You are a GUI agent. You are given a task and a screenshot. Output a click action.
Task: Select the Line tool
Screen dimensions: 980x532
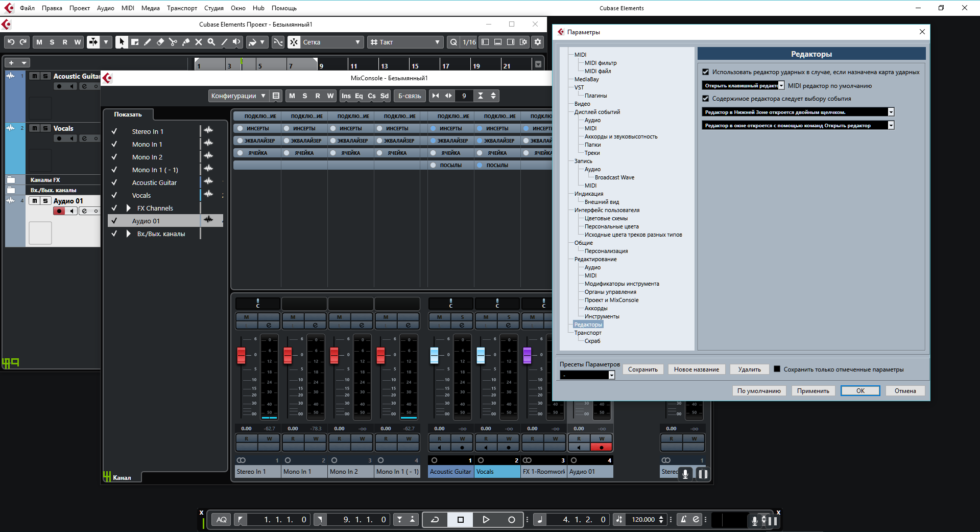pos(224,42)
